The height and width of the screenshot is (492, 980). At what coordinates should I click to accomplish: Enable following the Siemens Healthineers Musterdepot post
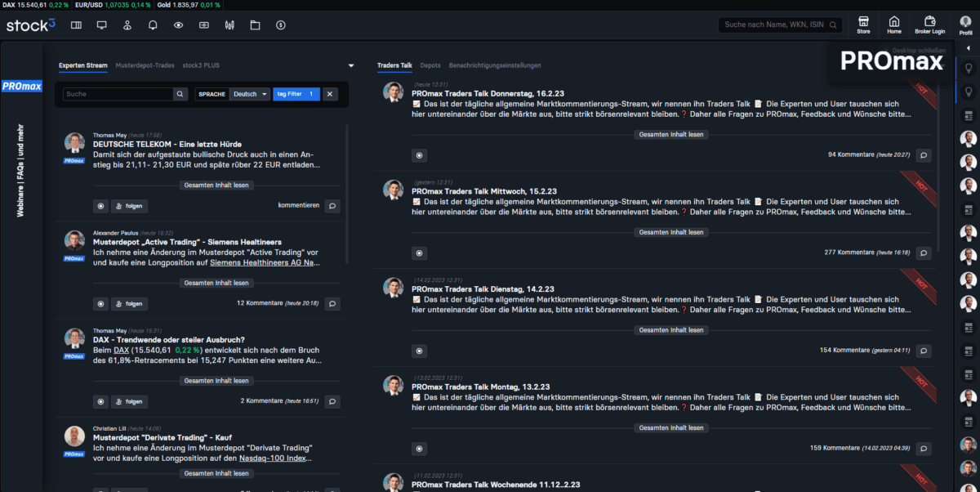[x=129, y=303]
